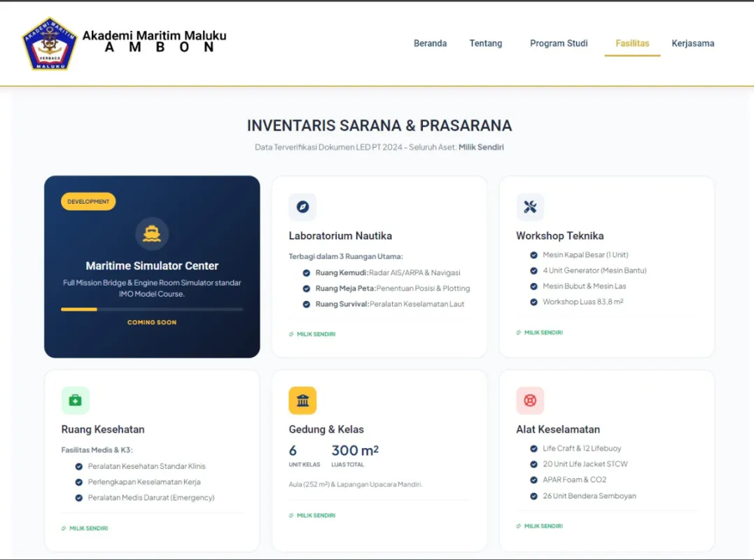754x560 pixels.
Task: Click the Maritime Simulator progress bar
Action: [152, 309]
